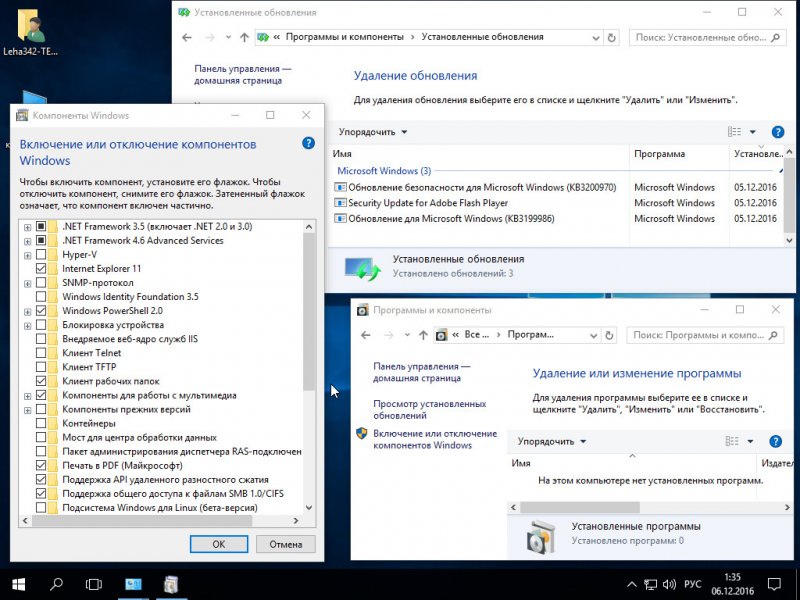Uncheck Internet Explorer 11
The width and height of the screenshot is (800, 600).
point(41,269)
